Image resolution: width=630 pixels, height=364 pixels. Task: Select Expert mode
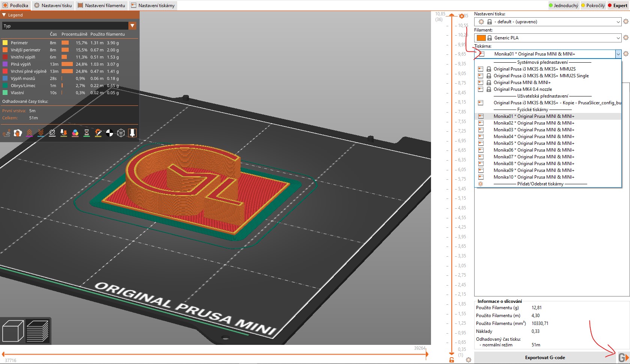coord(618,6)
